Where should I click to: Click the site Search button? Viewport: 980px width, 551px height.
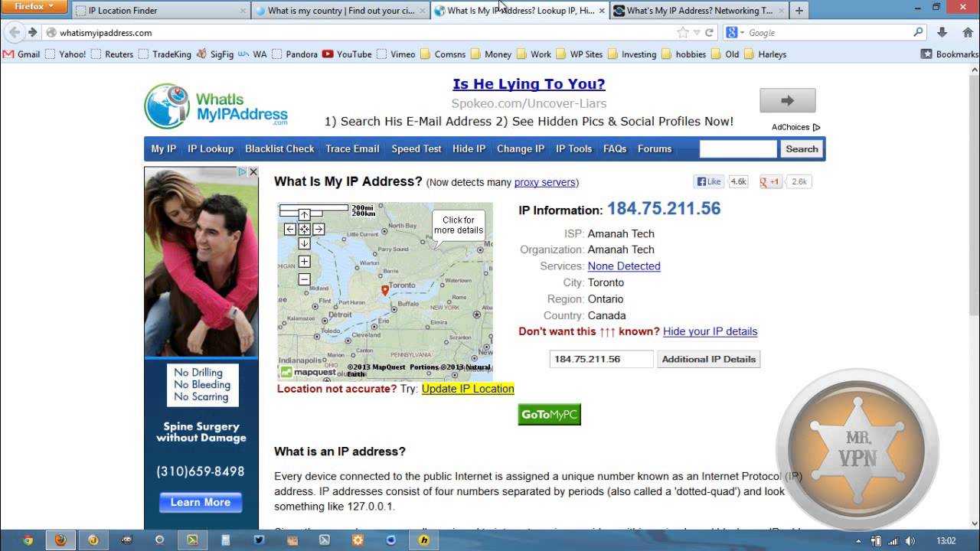point(802,149)
